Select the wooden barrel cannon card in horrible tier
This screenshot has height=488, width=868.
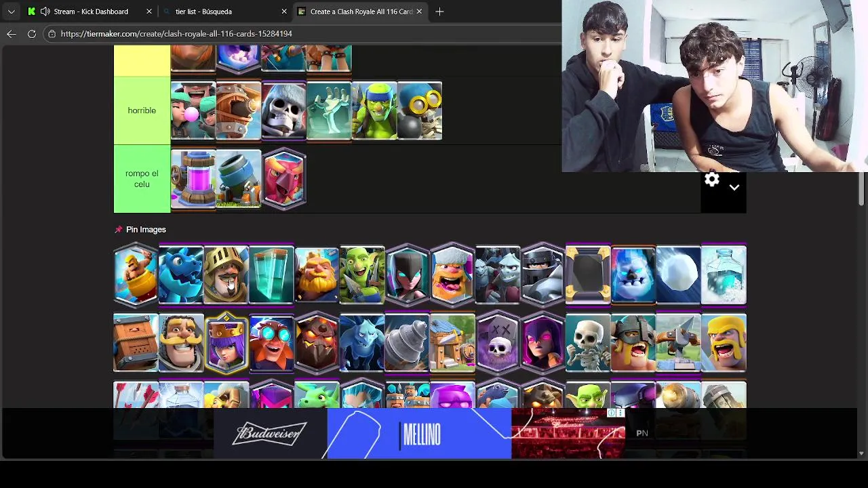[239, 110]
